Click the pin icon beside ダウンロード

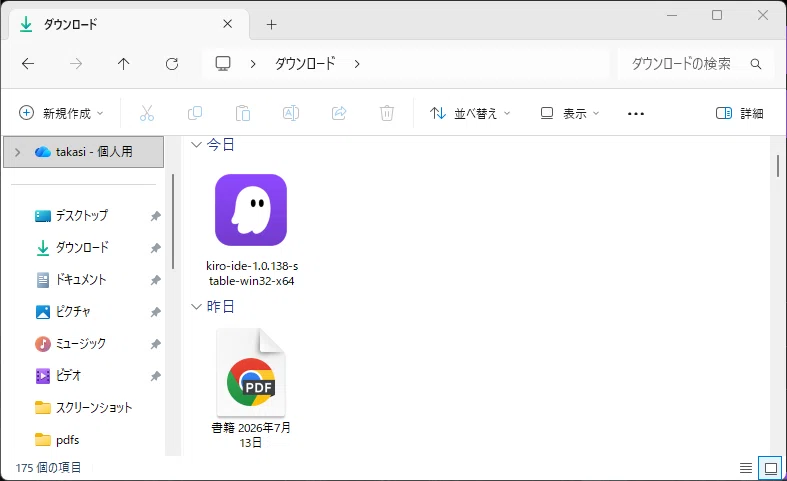pyautogui.click(x=155, y=248)
